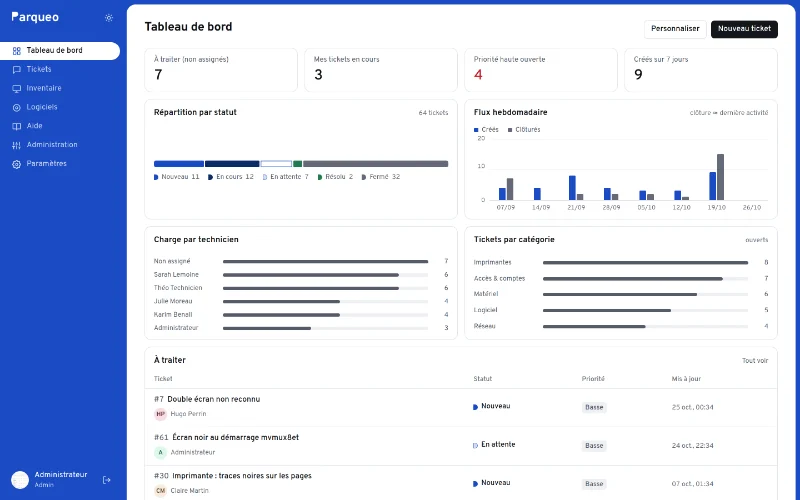The width and height of the screenshot is (800, 500).
Task: Click the En attente white status segment
Action: (x=276, y=164)
